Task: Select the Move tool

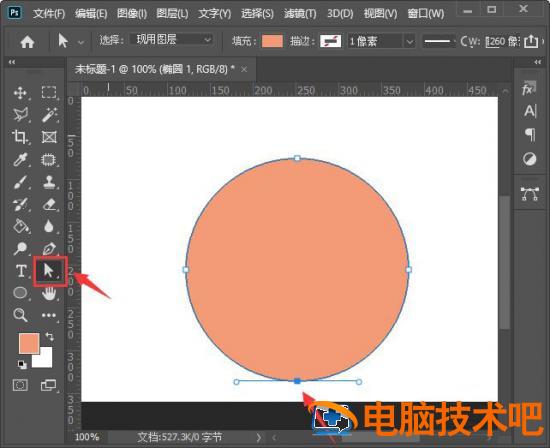Action: coord(20,93)
